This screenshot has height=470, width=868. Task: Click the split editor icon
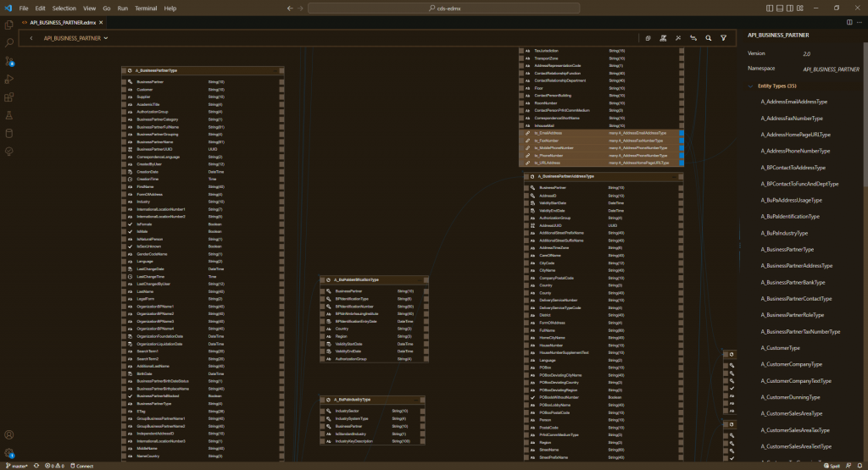coord(849,23)
